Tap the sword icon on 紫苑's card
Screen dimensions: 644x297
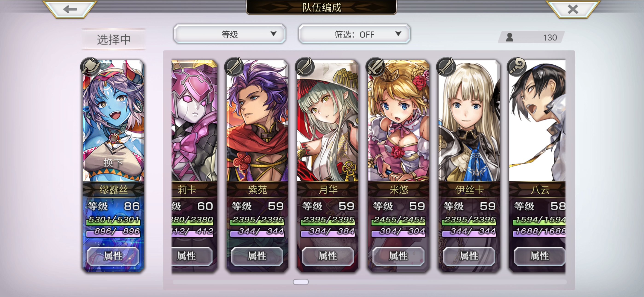234,67
